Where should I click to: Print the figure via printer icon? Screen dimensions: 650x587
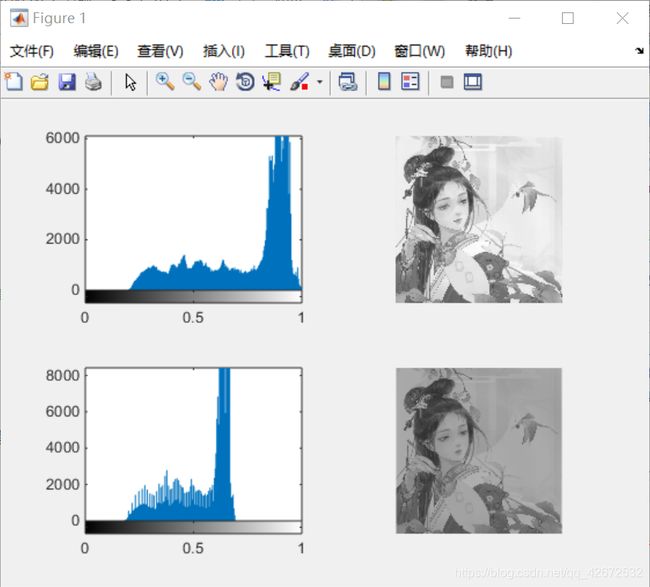point(93,82)
